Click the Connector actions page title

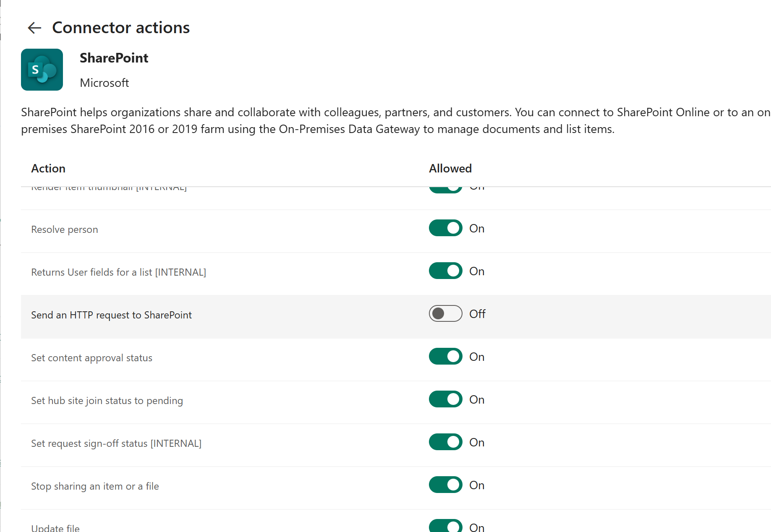pyautogui.click(x=121, y=28)
